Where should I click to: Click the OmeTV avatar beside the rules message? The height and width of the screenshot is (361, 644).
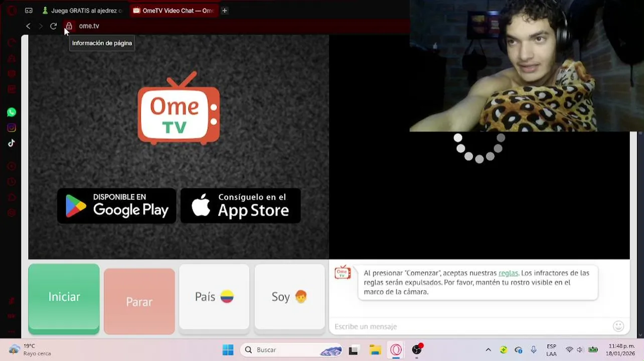[x=343, y=272]
